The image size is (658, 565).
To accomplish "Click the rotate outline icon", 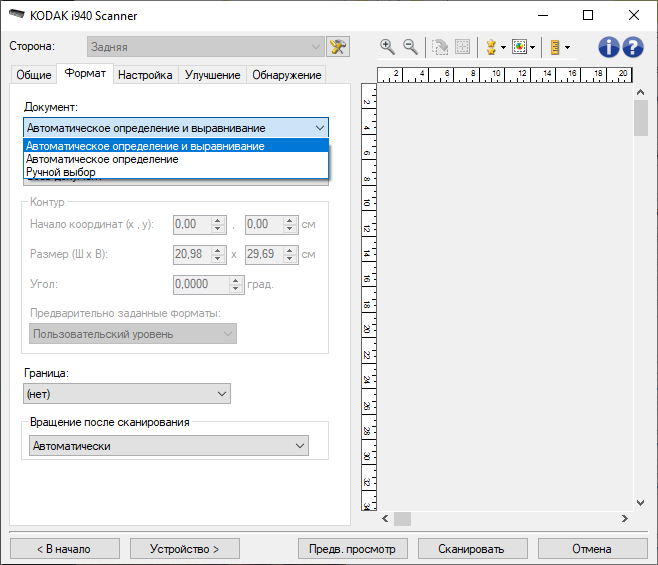I will (x=440, y=47).
